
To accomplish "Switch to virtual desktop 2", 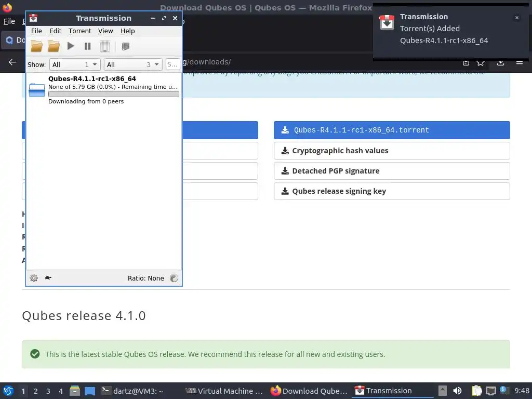I will point(36,391).
